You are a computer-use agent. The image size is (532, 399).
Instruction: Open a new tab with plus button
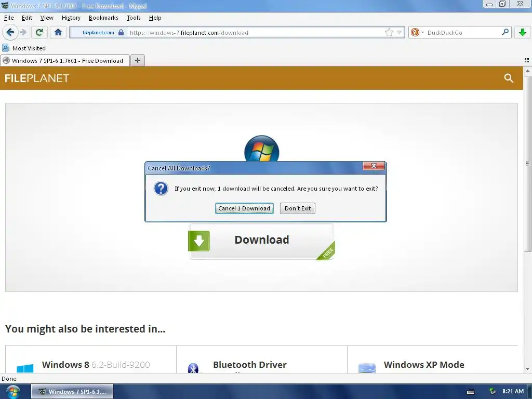(137, 60)
